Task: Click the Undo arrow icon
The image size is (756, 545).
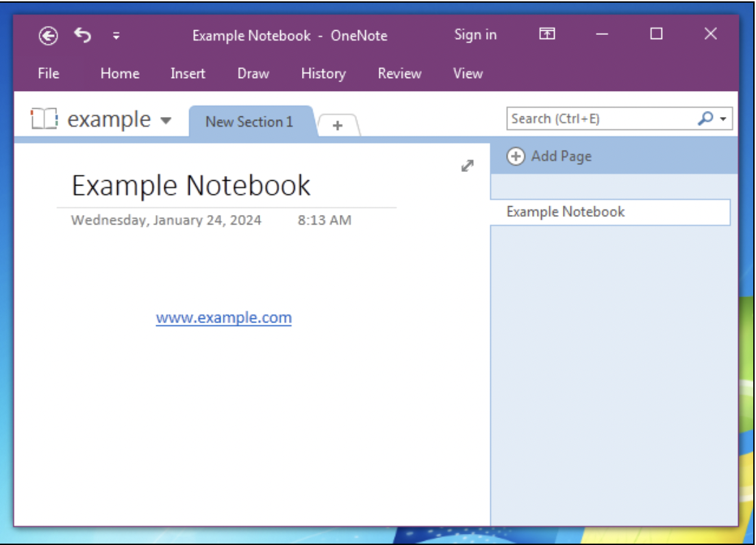Action: [82, 35]
